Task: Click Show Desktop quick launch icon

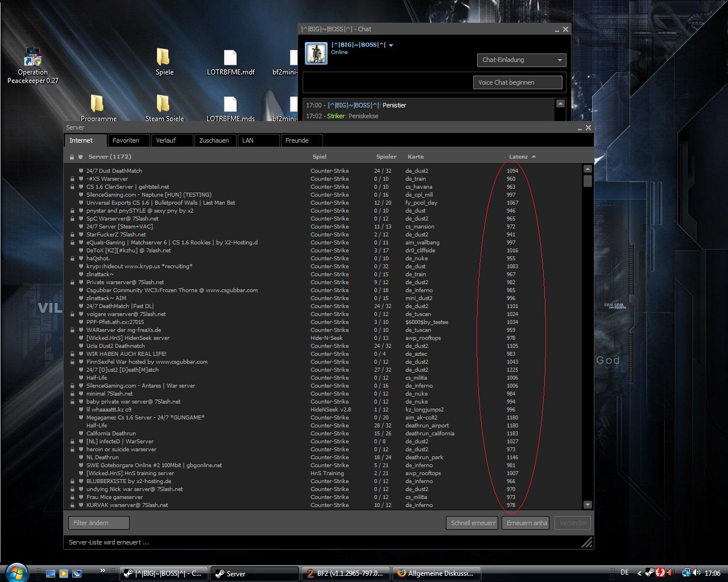Action: click(51, 573)
